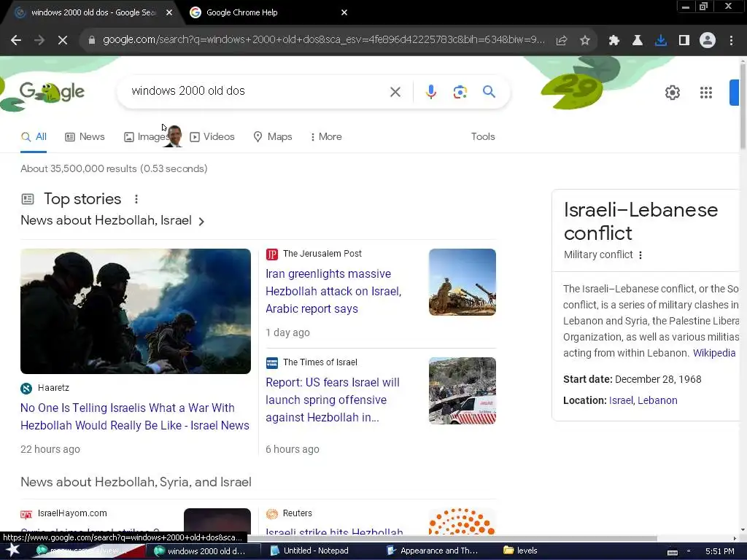Screen dimensions: 747x560
Task: Click the Times of Israel rubble thumbnail
Action: point(462,391)
